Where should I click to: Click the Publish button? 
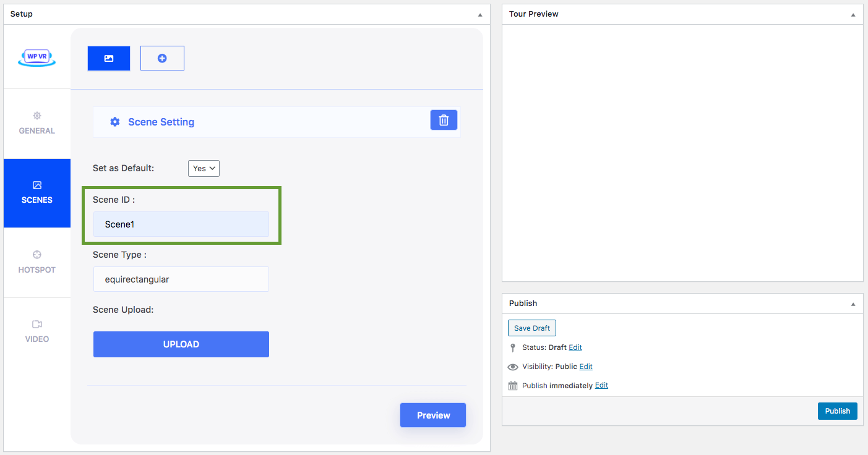tap(837, 411)
